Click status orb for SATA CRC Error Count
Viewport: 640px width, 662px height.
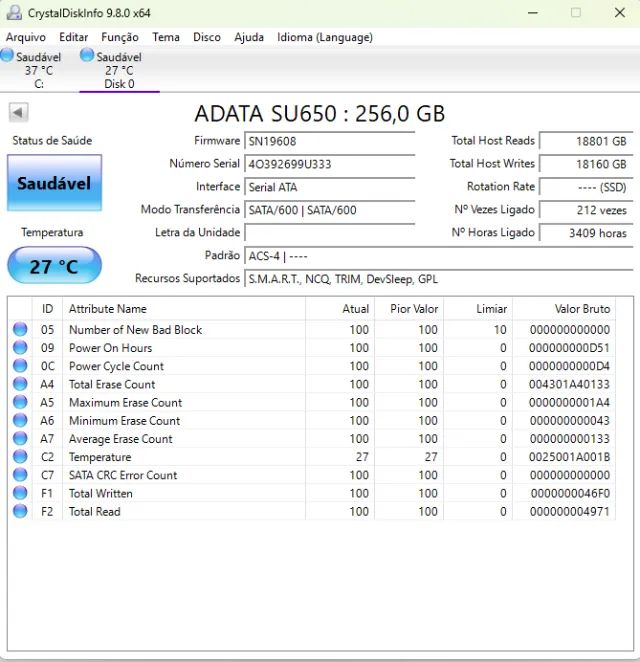tap(20, 475)
